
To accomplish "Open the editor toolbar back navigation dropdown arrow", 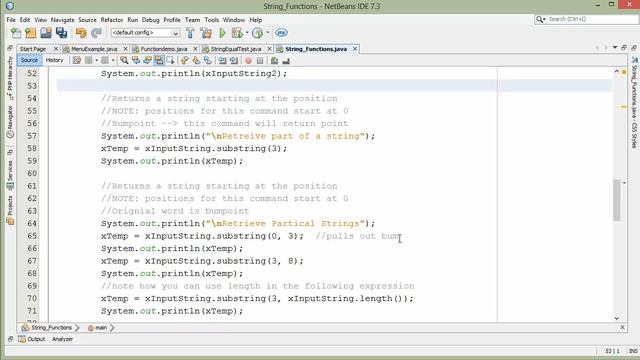I will point(96,60).
